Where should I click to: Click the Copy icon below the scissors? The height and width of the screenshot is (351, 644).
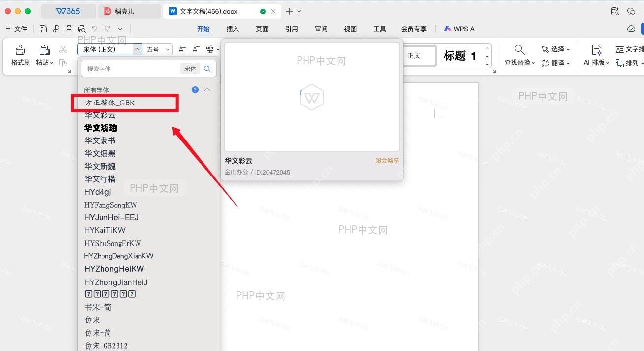point(63,63)
